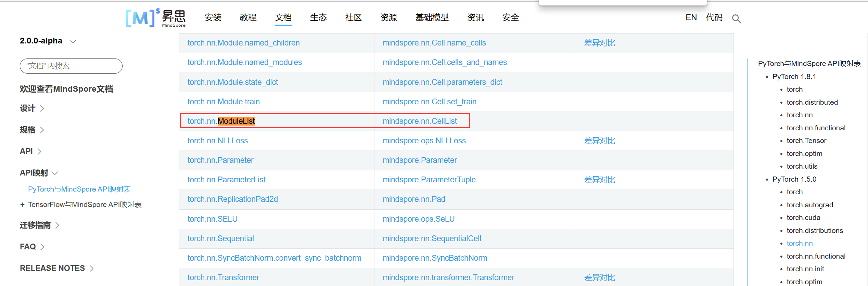Jump to torch.distributed in page outline
The image size is (868, 286).
[812, 102]
